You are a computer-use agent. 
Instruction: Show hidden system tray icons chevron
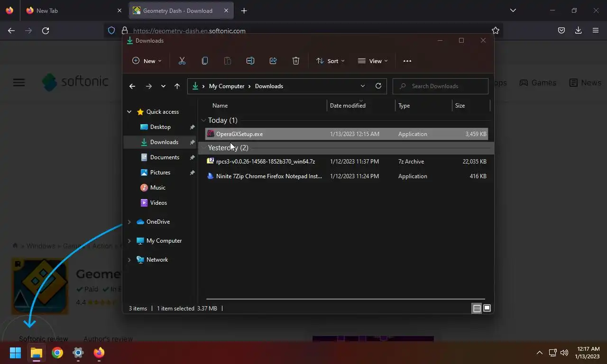point(539,353)
